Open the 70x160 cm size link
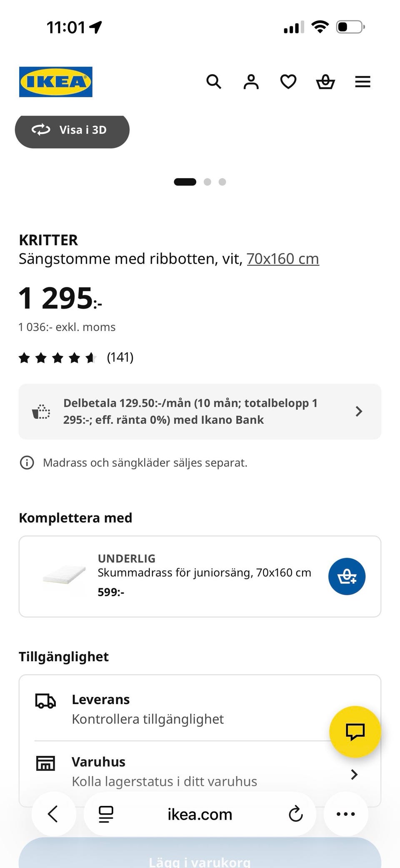This screenshot has width=400, height=868. point(283,259)
